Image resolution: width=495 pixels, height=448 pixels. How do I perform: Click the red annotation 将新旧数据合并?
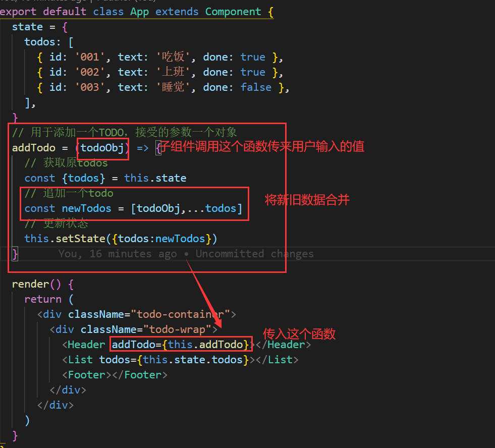click(307, 200)
